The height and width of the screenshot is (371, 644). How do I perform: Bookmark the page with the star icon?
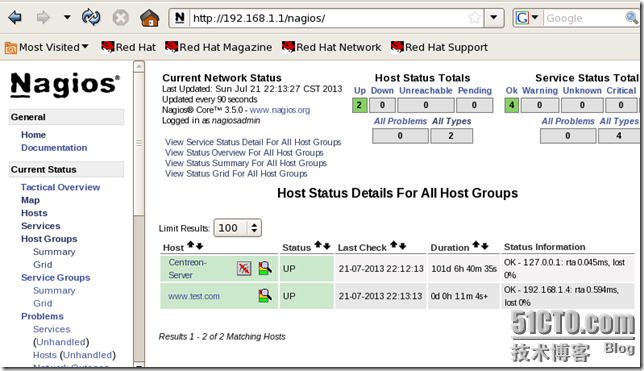pyautogui.click(x=474, y=18)
